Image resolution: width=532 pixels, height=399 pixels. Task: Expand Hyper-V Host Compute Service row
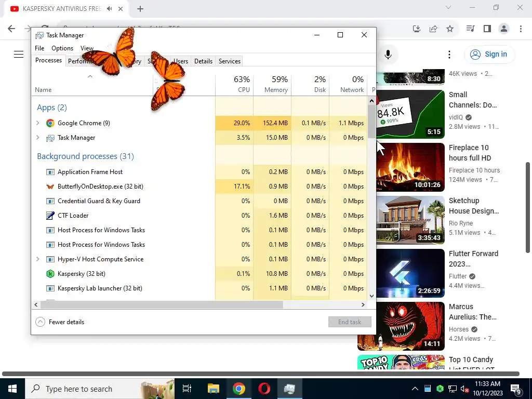[x=38, y=259]
